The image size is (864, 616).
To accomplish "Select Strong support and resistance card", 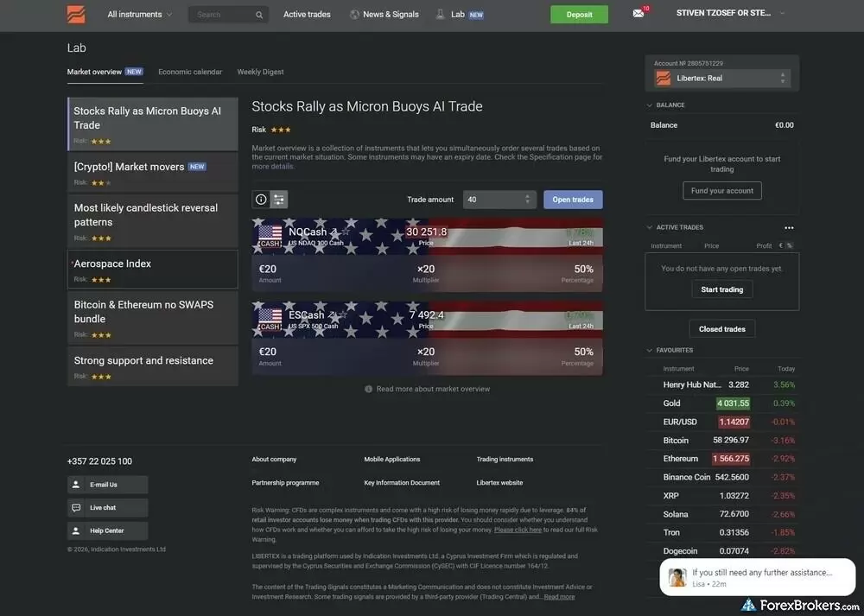I will click(x=153, y=366).
